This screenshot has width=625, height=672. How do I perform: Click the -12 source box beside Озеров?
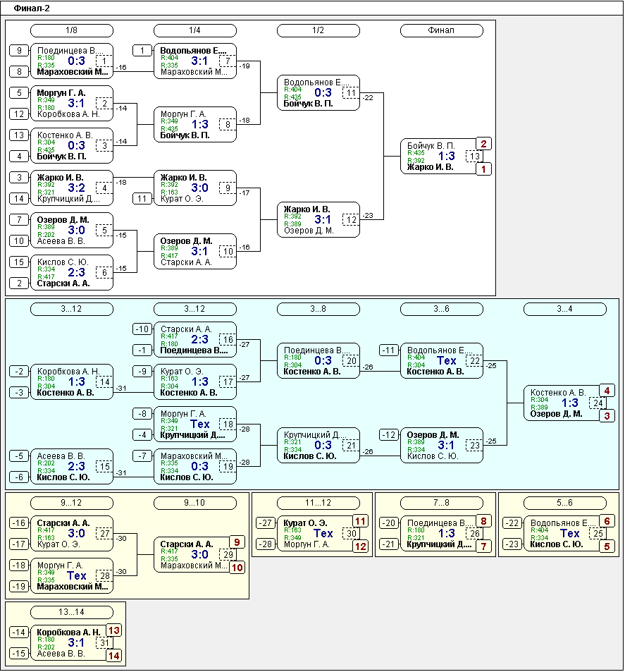click(389, 435)
